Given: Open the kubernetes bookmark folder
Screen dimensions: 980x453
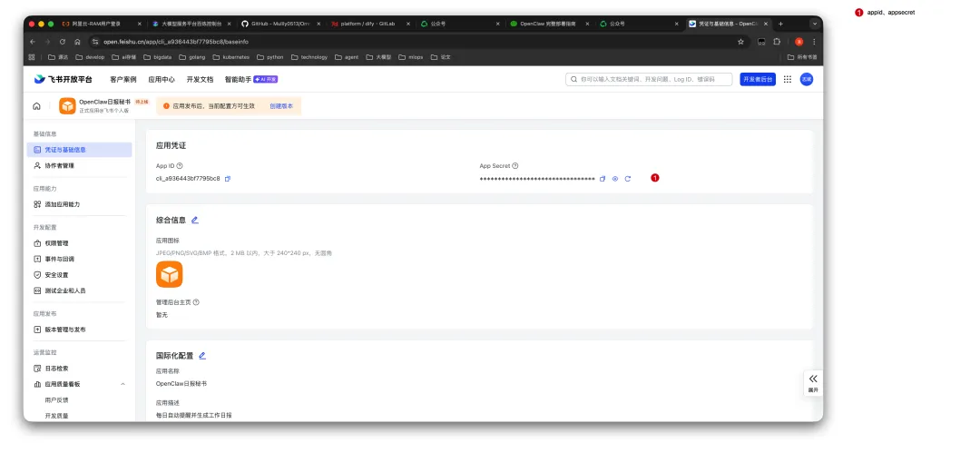Looking at the screenshot, I should point(231,57).
